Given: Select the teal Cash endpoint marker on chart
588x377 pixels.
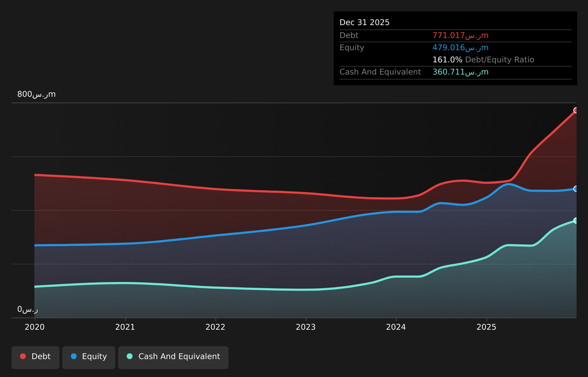Looking at the screenshot, I should click(x=576, y=220).
